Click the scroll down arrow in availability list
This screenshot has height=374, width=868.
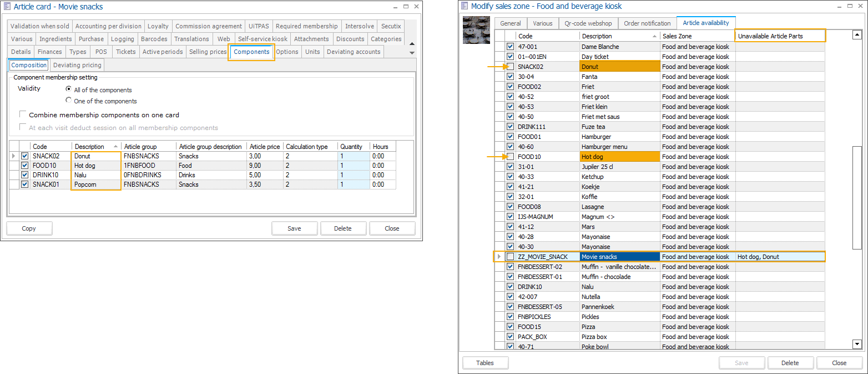click(x=857, y=345)
